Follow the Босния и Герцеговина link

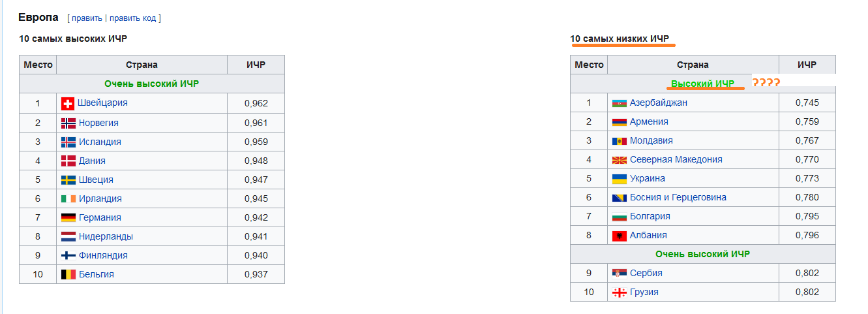click(x=678, y=197)
